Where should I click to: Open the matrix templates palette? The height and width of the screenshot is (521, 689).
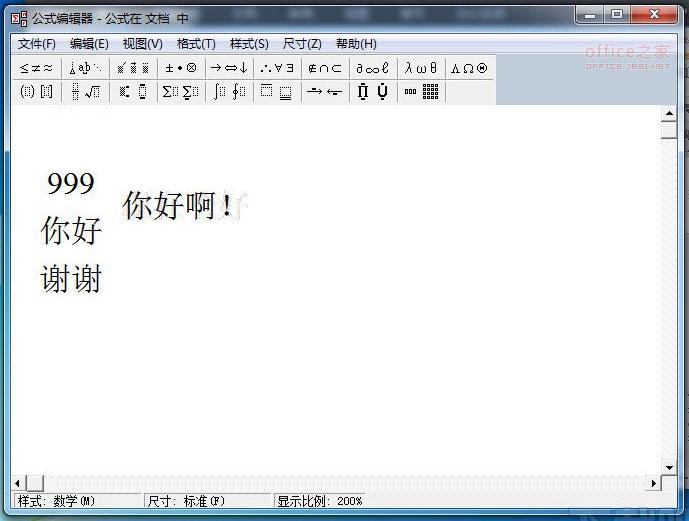pos(421,91)
